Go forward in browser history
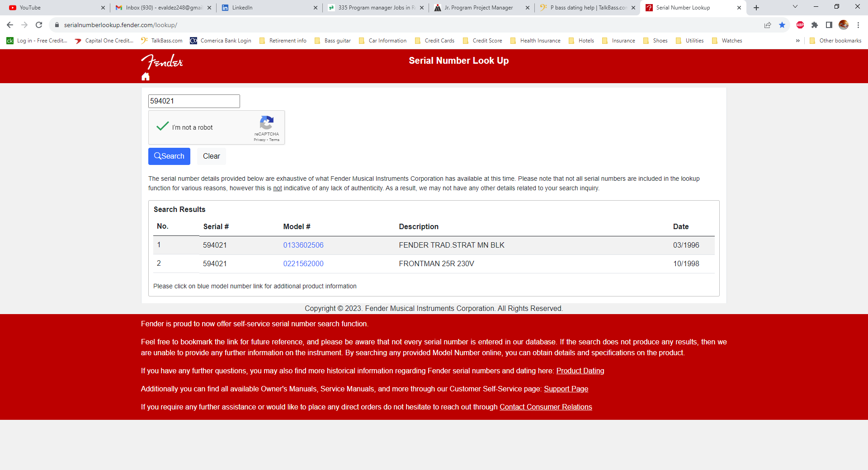This screenshot has height=470, width=868. tap(24, 25)
